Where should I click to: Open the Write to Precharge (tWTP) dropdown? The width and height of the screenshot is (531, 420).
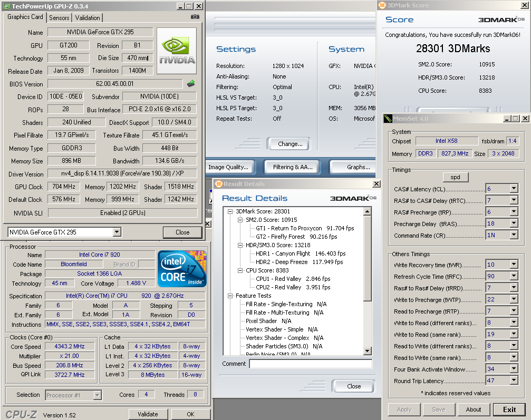click(514, 299)
